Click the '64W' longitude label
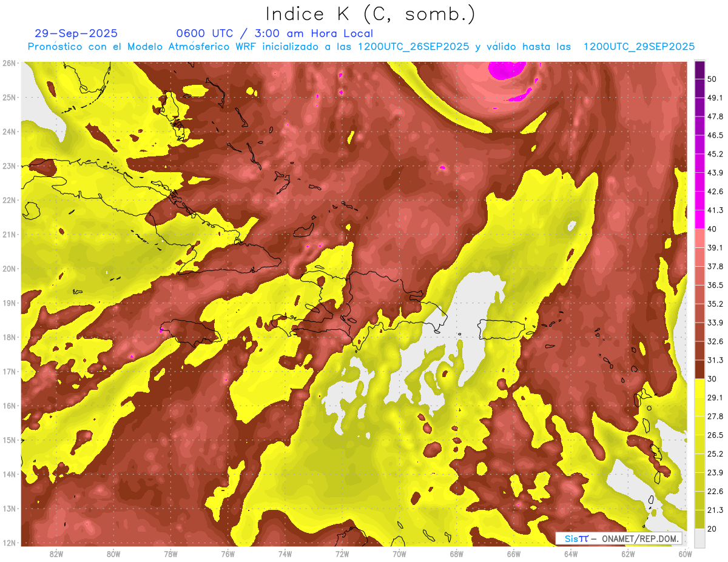This screenshot has height=562, width=728. pyautogui.click(x=571, y=554)
